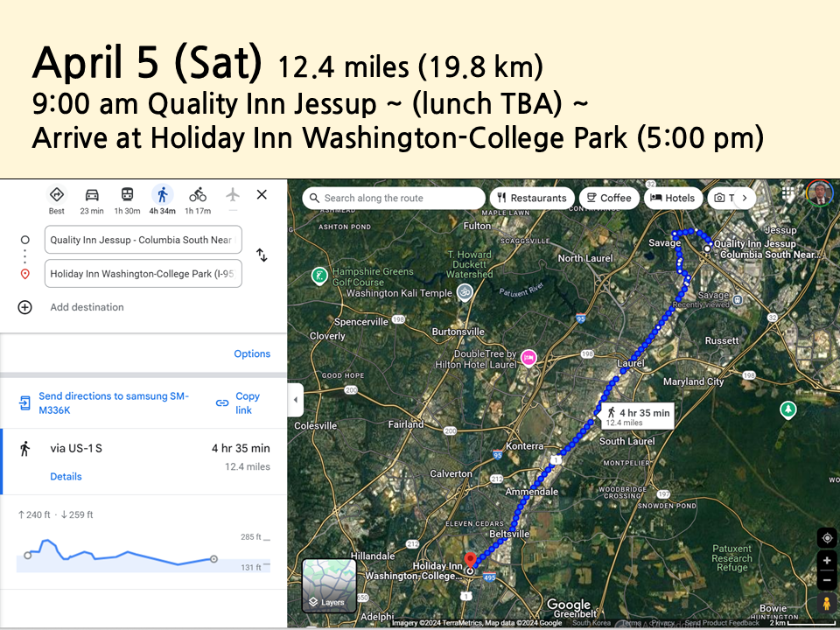
Task: Click the Burtonsville label on map
Action: pos(458,332)
